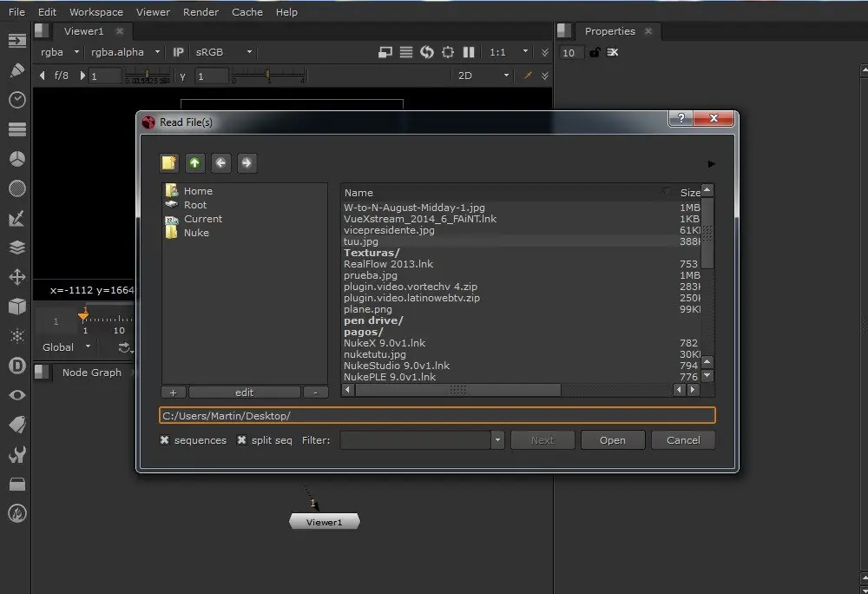Expand the viewer top toolbar double chevron
868x594 pixels.
click(545, 52)
